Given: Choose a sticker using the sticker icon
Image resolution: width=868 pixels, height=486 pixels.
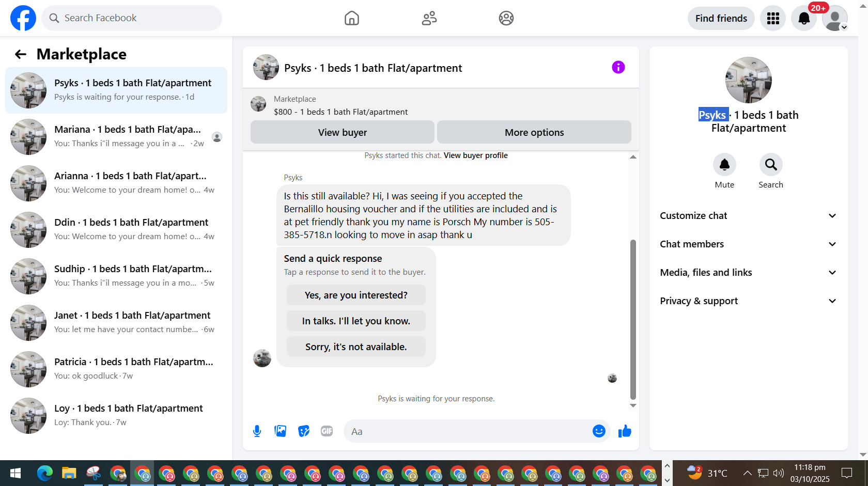Looking at the screenshot, I should coord(304,431).
